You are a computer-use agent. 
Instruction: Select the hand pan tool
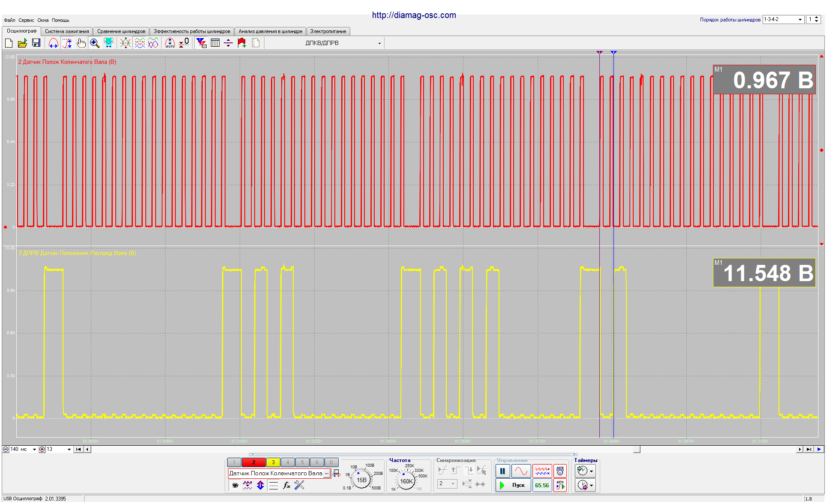click(x=81, y=43)
